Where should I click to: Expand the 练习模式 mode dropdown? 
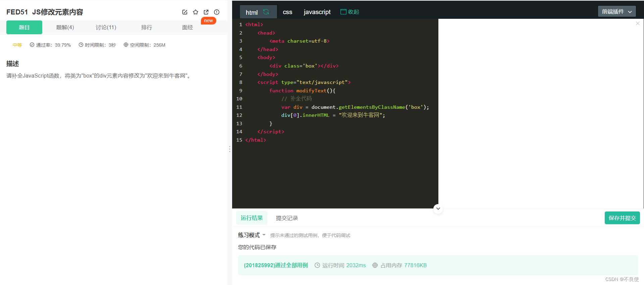tap(252, 235)
